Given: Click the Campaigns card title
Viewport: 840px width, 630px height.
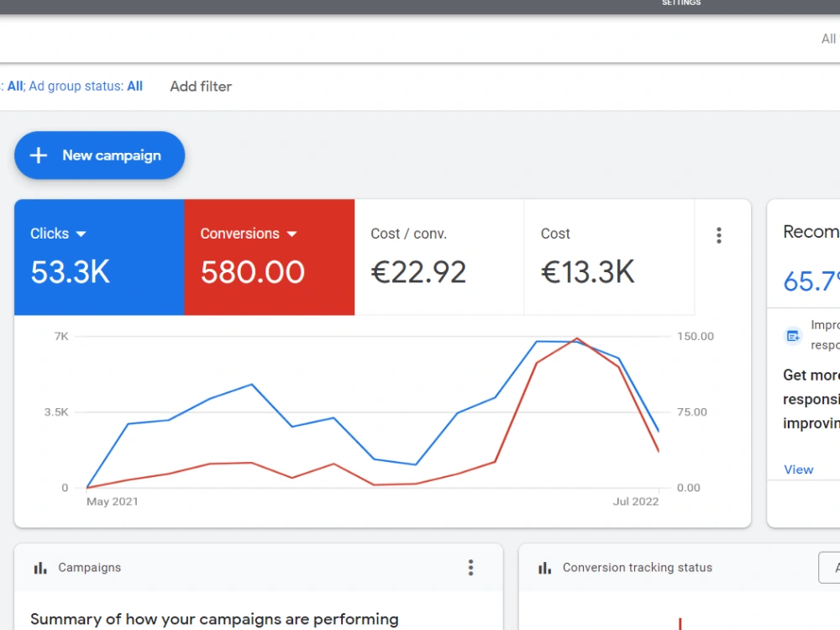Looking at the screenshot, I should point(90,568).
